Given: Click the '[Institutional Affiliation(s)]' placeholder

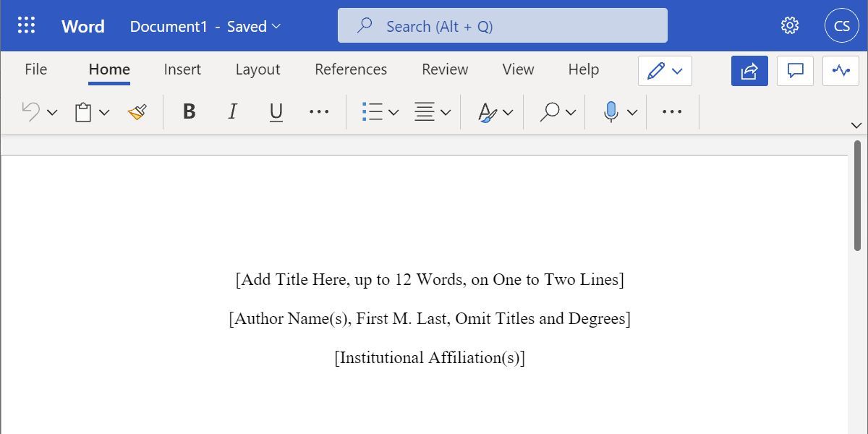Looking at the screenshot, I should tap(430, 357).
